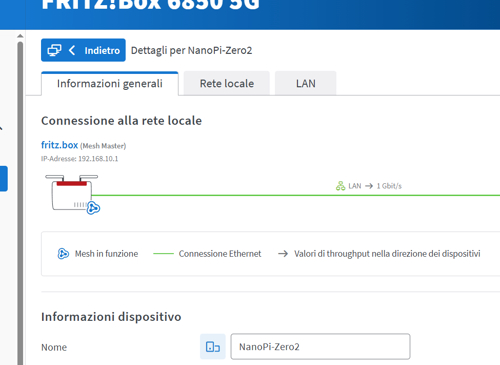Click the 'Valori di throughput nella direzione dei dispositivi' text

coord(387,254)
